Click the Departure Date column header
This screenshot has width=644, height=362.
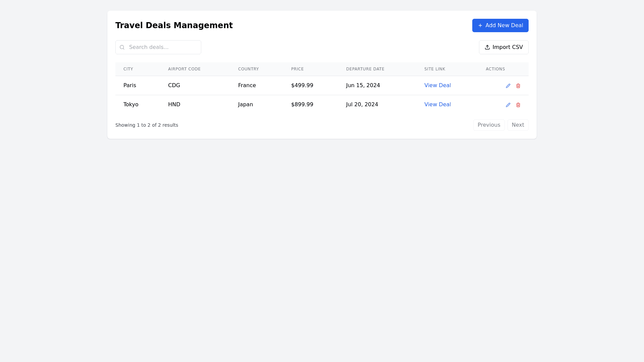(x=365, y=69)
